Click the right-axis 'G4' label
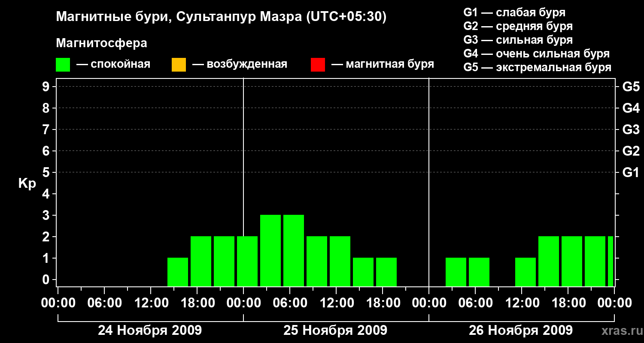Image resolution: width=644 pixels, height=343 pixels. coord(631,108)
